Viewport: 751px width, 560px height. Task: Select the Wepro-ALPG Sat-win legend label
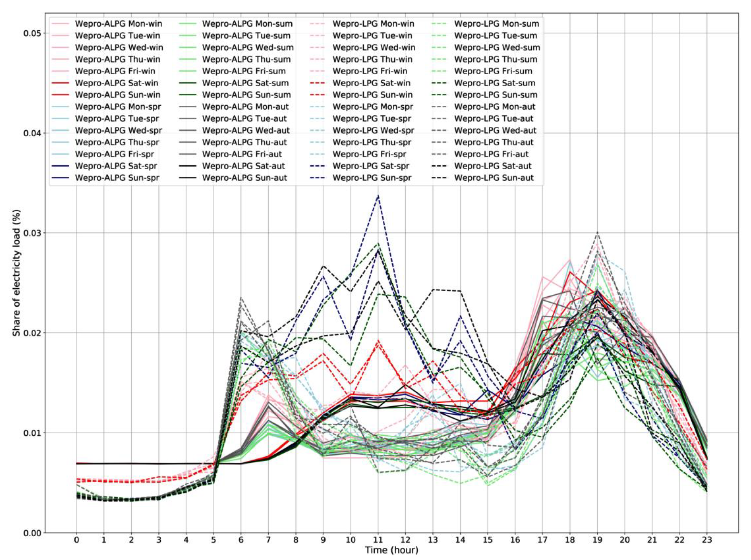116,83
